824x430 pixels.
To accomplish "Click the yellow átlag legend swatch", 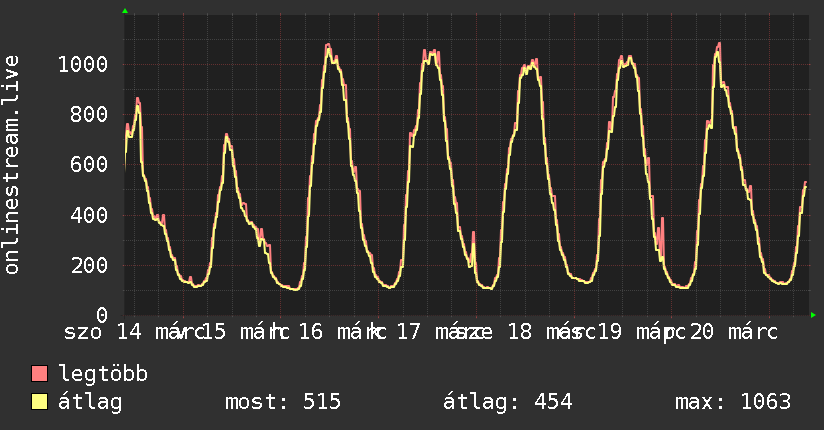I will coord(39,402).
